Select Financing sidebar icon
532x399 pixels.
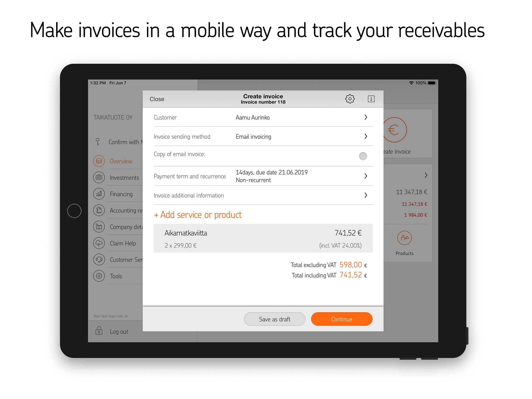tap(98, 194)
